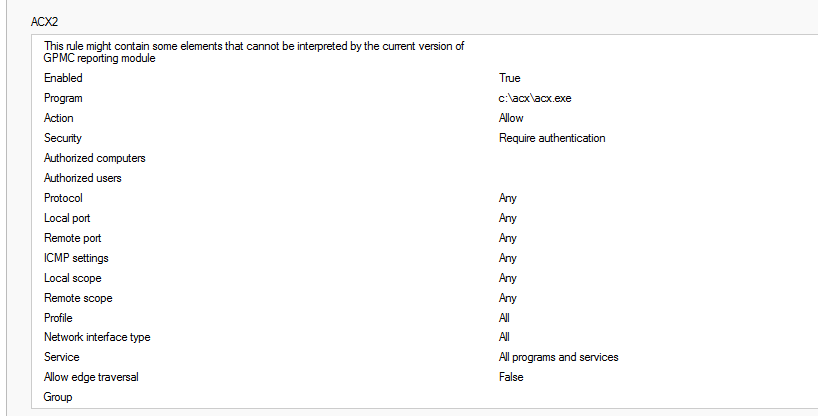
Task: Click the Require authentication security value
Action: pyautogui.click(x=552, y=138)
